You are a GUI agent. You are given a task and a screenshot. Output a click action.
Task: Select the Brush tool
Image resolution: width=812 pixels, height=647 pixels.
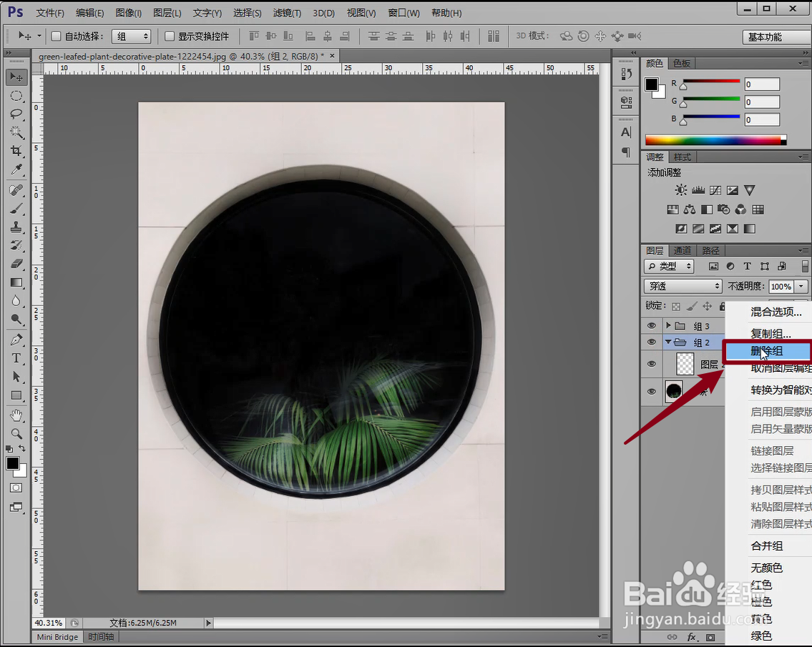pyautogui.click(x=16, y=209)
